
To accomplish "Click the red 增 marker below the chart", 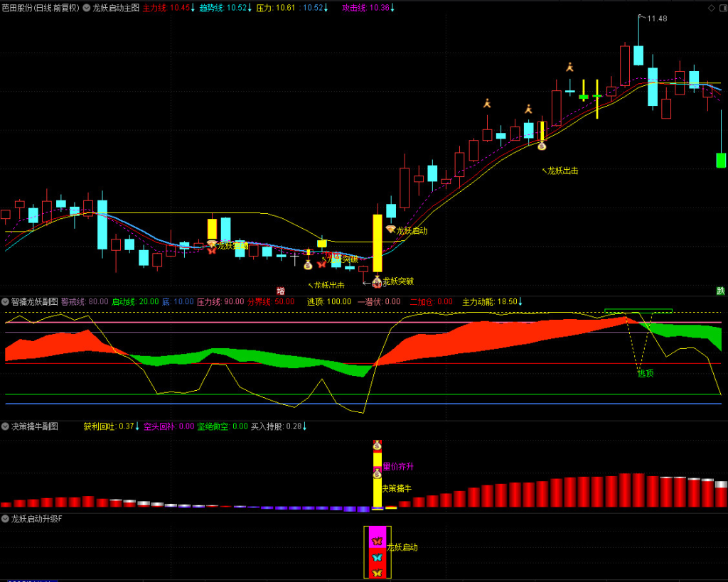I will point(281,291).
